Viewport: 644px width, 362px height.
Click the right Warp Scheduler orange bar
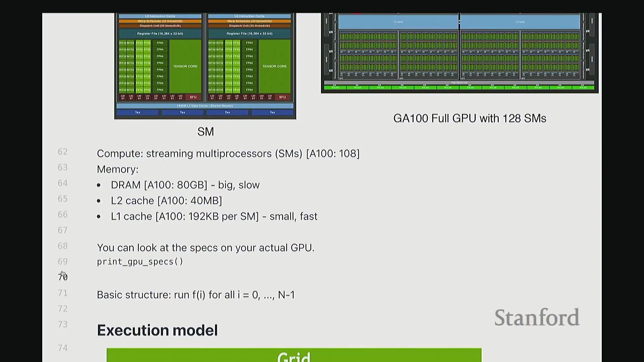point(249,21)
